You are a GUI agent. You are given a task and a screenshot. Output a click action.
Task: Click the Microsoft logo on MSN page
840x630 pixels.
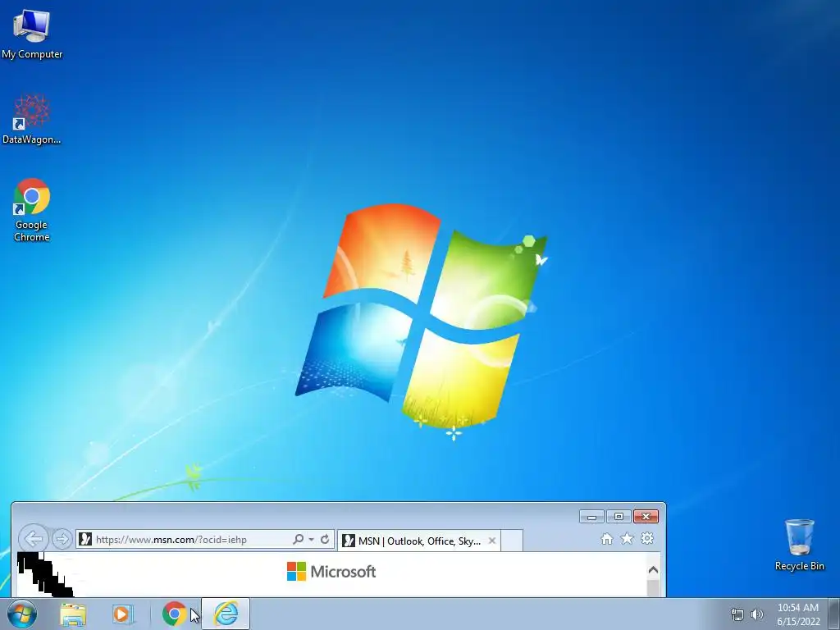331,572
